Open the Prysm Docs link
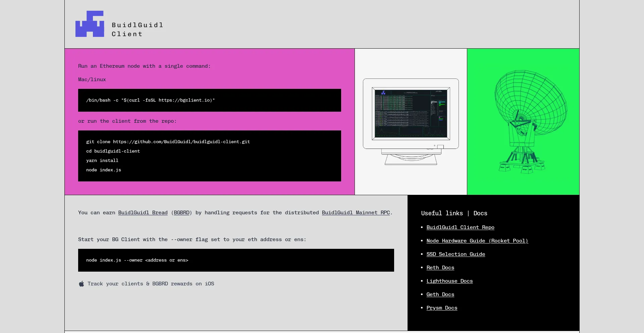The image size is (644, 333). (442, 308)
